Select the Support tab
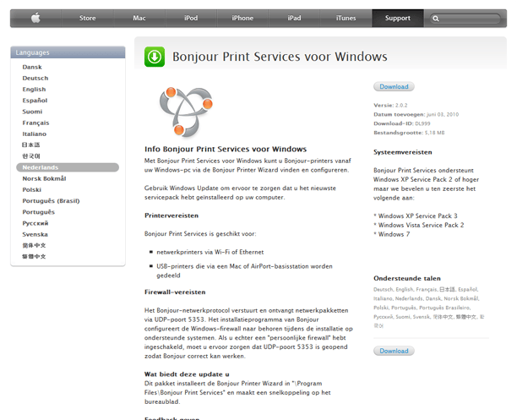This screenshot has width=517, height=420. (x=397, y=18)
